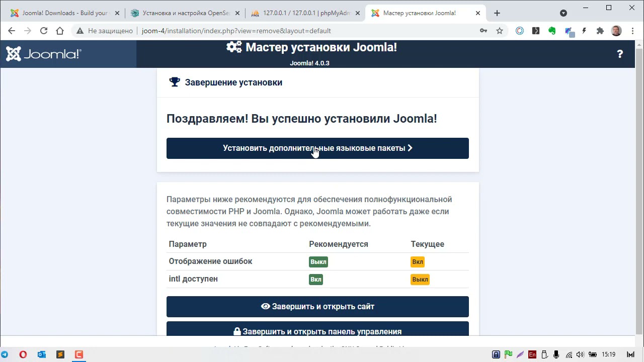Click the circular blue-red extension icon
This screenshot has width=644, height=362.
click(x=520, y=31)
